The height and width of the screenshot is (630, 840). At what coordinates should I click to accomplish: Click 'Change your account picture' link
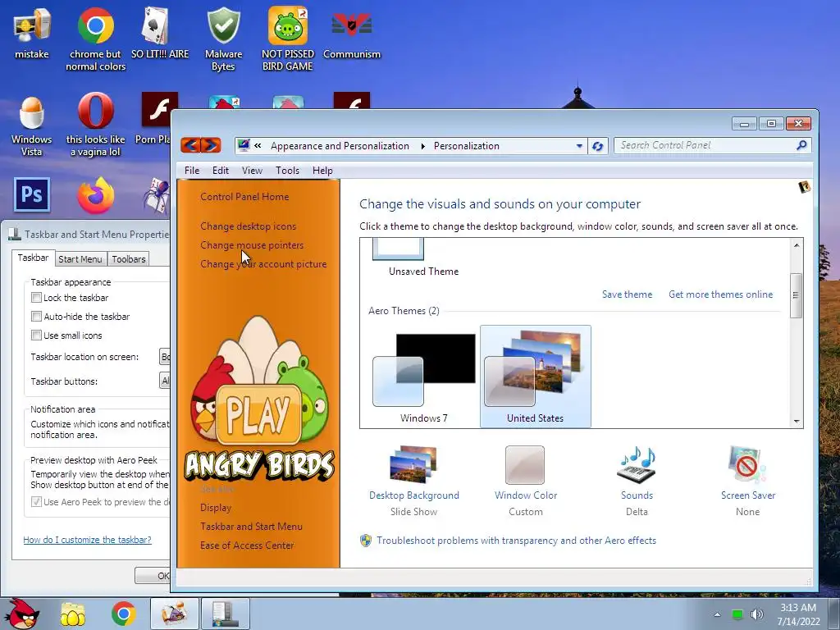point(263,263)
